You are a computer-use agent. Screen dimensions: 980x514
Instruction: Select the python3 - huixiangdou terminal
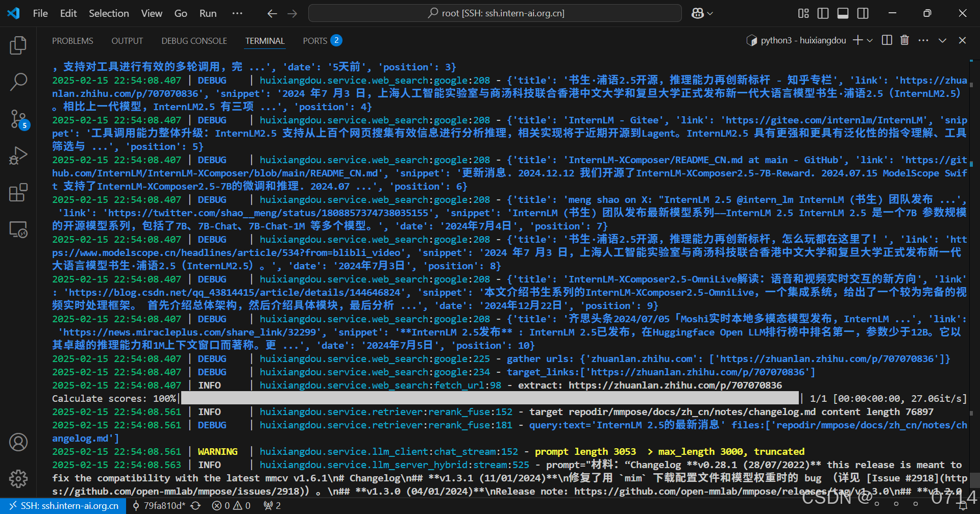point(796,40)
